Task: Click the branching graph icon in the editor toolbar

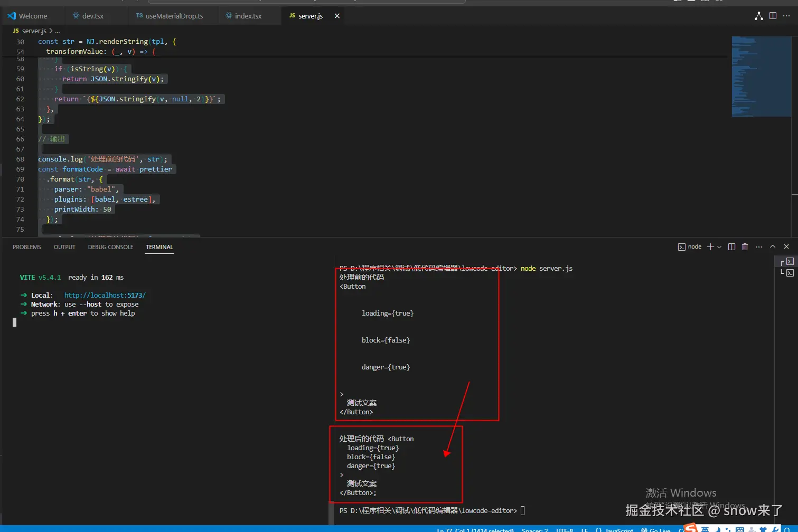Action: coord(759,16)
